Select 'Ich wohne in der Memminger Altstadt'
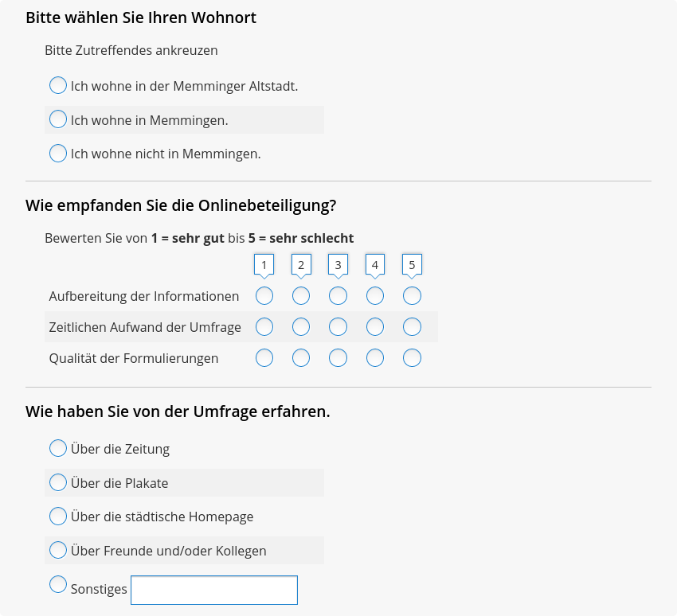The height and width of the screenshot is (616, 677). [x=58, y=85]
